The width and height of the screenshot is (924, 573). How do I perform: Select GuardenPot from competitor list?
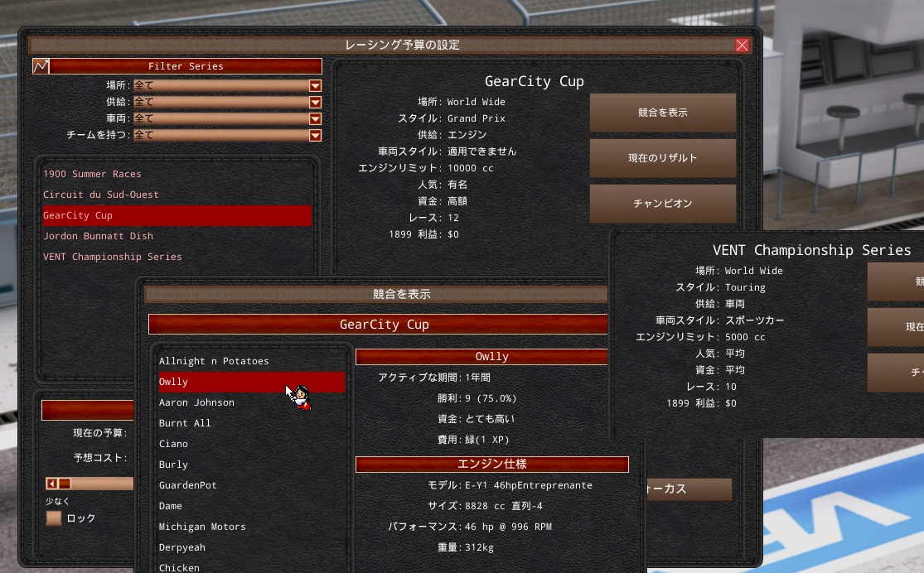click(187, 485)
